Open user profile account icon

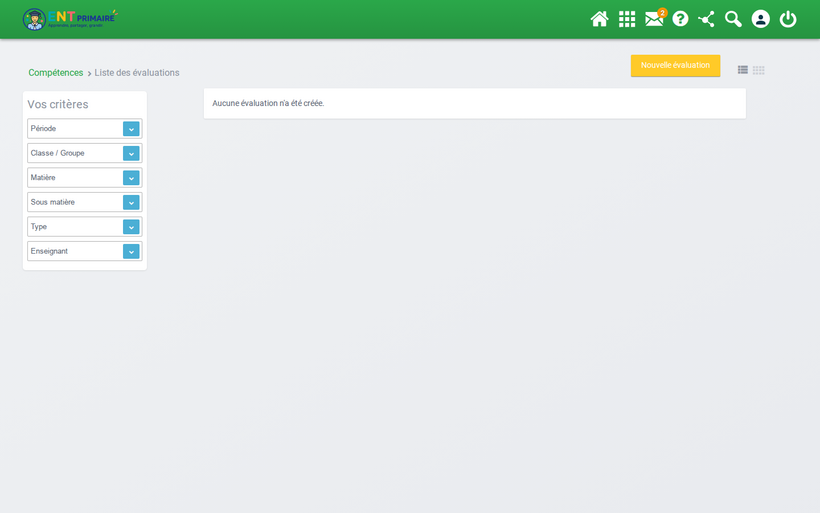pyautogui.click(x=760, y=19)
